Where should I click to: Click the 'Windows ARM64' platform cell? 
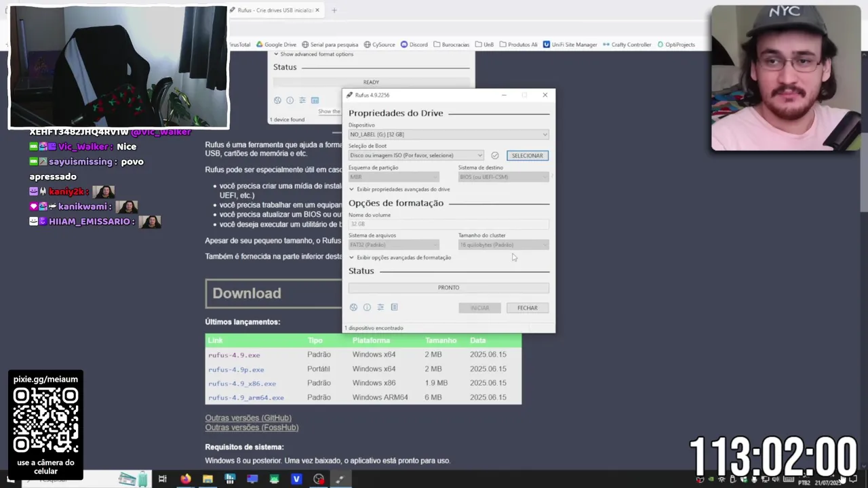click(x=380, y=398)
